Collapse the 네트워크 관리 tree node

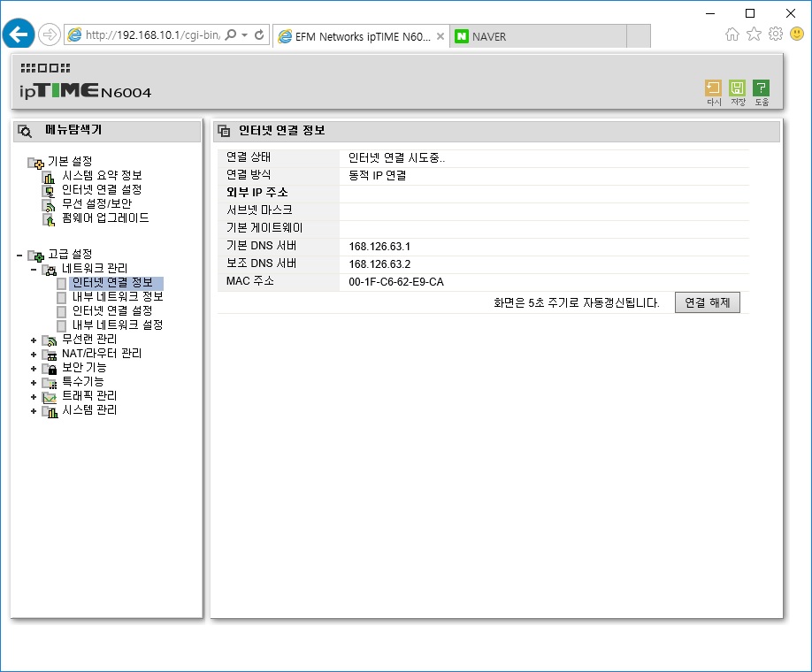coord(33,269)
